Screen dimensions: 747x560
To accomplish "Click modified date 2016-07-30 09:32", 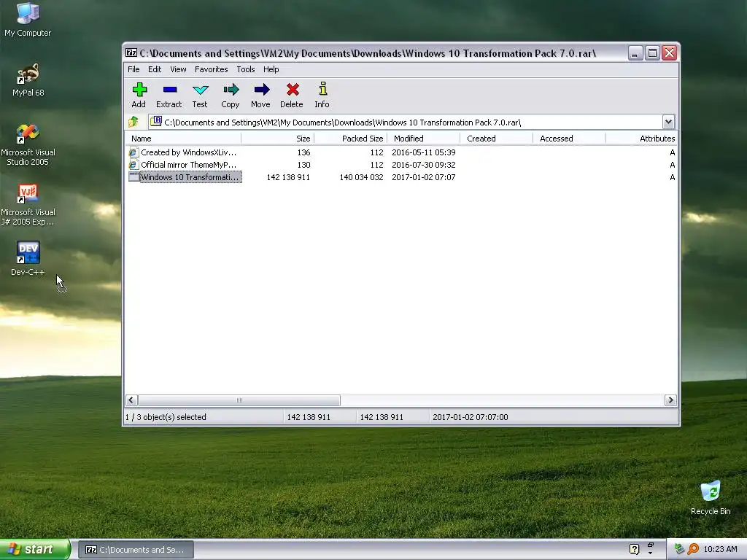I will click(424, 165).
